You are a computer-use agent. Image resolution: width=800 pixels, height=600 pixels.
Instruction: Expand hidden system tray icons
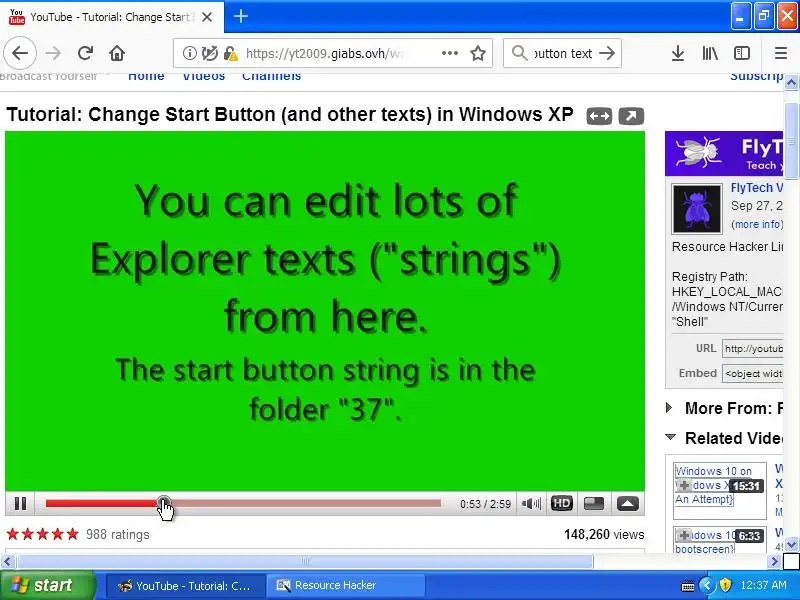pyautogui.click(x=707, y=585)
